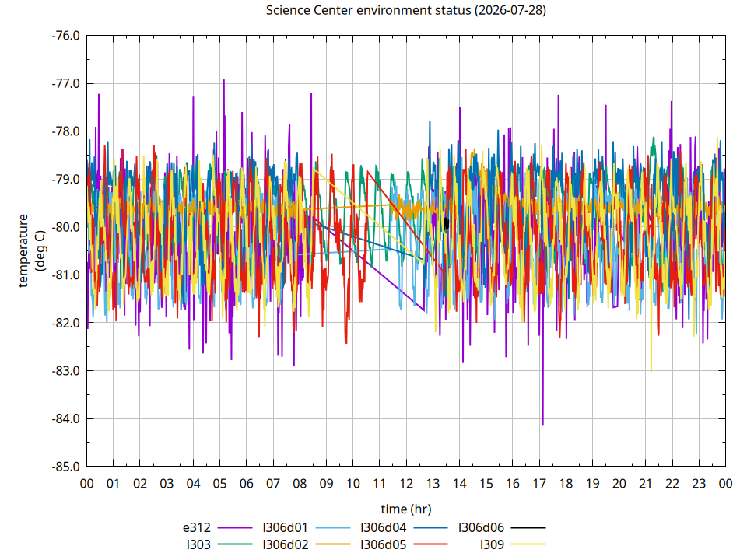Click the 01 hour tick label

click(x=113, y=484)
